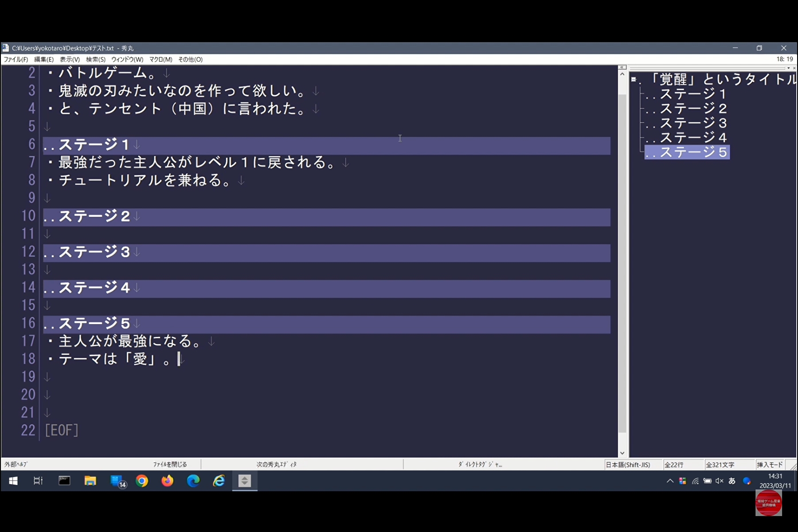
Task: Select ステージ１ in the outline panel
Action: 686,94
